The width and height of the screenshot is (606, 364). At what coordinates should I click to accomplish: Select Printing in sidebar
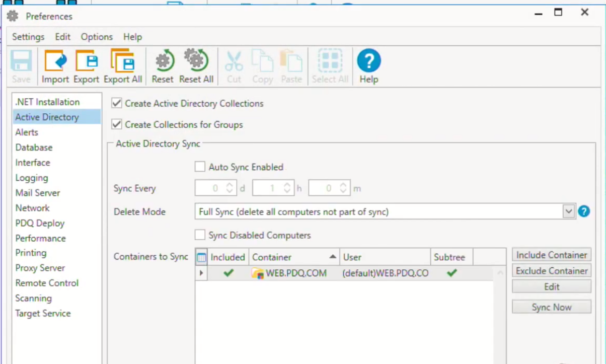(x=56, y=253)
